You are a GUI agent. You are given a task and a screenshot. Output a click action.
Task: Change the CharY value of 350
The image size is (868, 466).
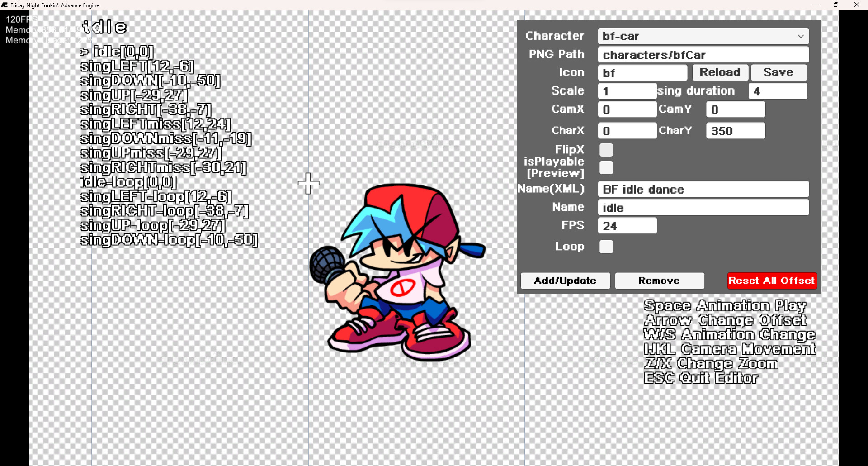click(x=735, y=130)
